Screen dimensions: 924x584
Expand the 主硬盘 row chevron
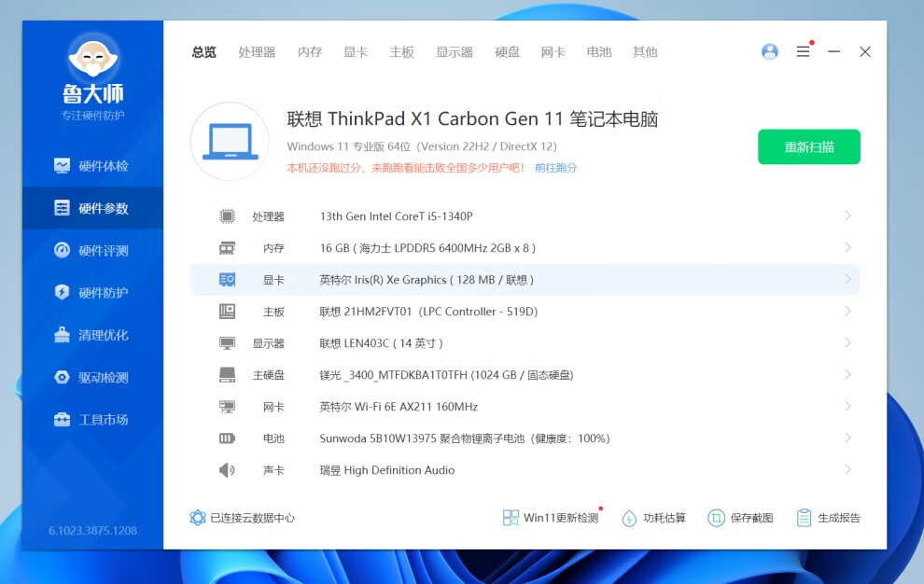click(x=848, y=375)
